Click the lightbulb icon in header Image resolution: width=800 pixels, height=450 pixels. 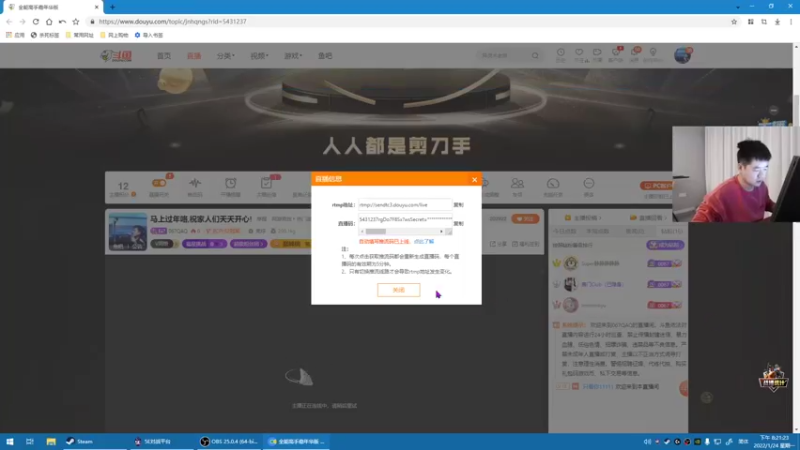pos(653,52)
